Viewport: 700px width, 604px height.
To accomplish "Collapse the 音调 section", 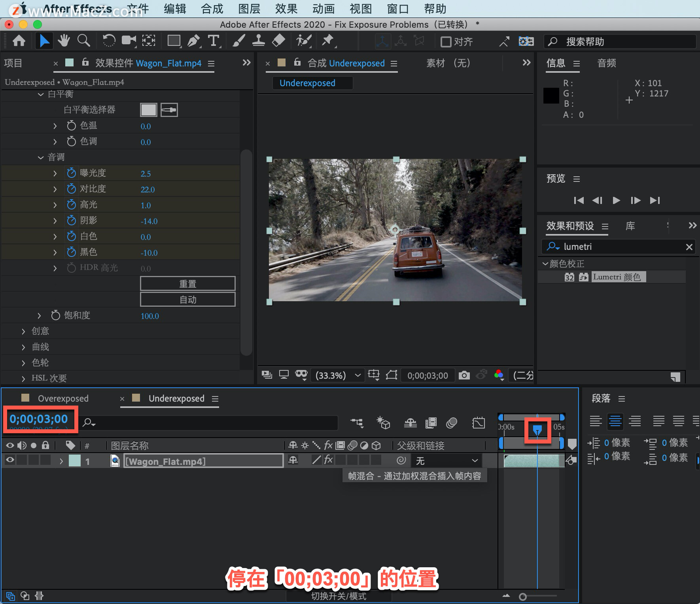I will pos(40,157).
